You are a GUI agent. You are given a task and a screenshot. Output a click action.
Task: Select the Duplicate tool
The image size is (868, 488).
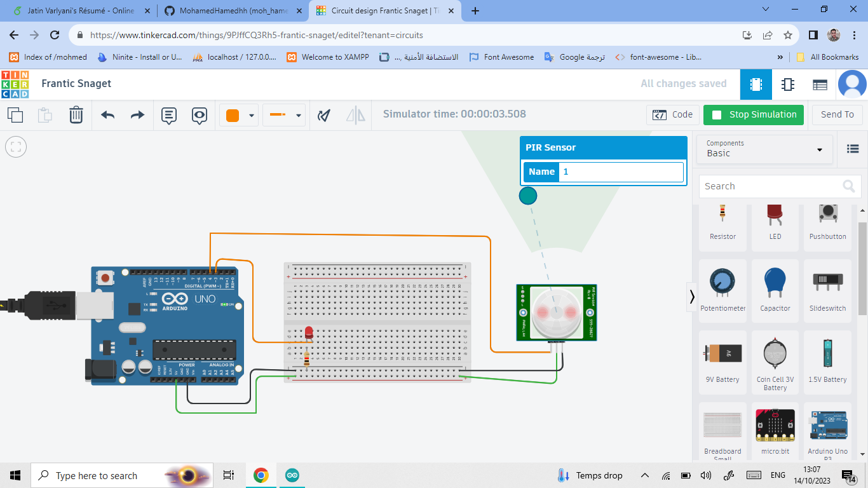[x=15, y=115]
